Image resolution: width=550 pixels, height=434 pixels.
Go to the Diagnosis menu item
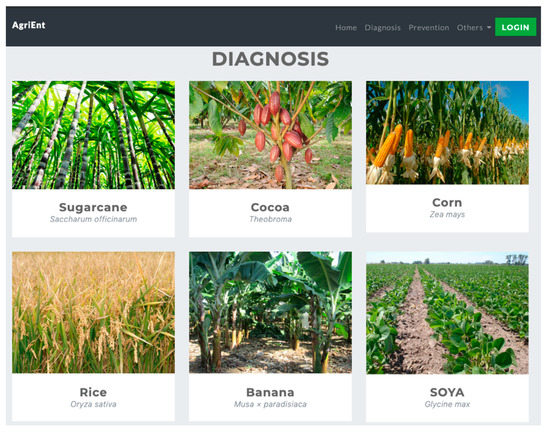click(x=382, y=27)
